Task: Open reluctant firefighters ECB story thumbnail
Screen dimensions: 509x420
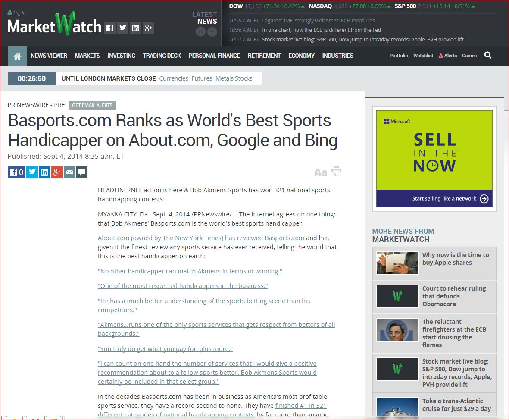Action: [397, 329]
